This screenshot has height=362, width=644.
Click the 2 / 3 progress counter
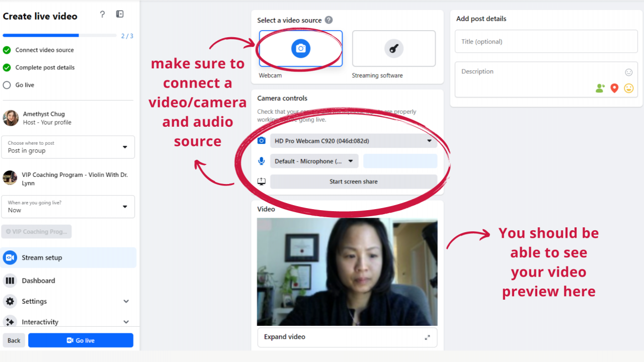click(127, 36)
